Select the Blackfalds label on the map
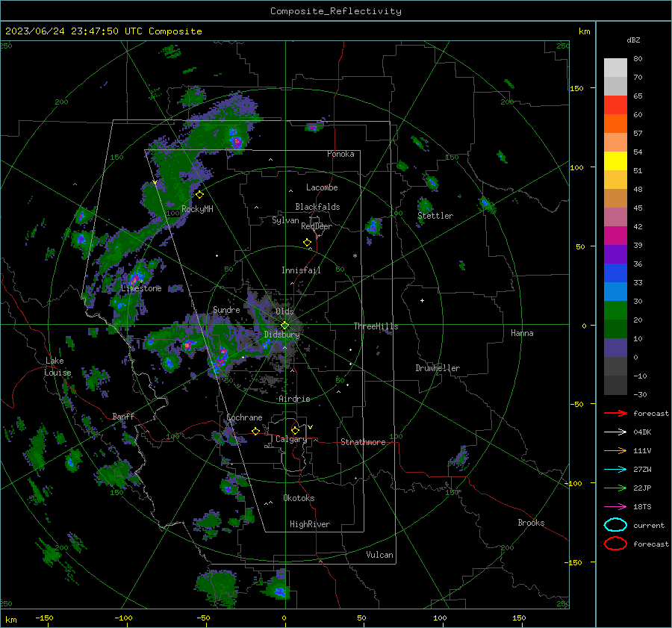 [x=317, y=207]
